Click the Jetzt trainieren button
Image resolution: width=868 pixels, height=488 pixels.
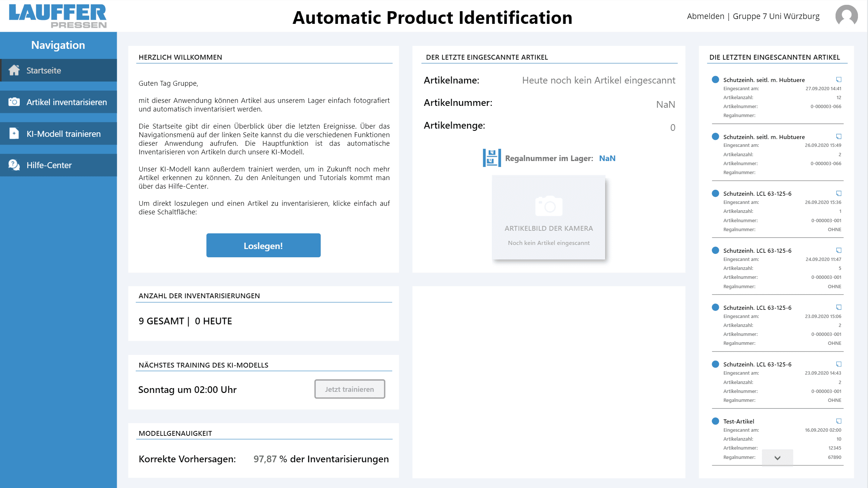click(x=349, y=389)
